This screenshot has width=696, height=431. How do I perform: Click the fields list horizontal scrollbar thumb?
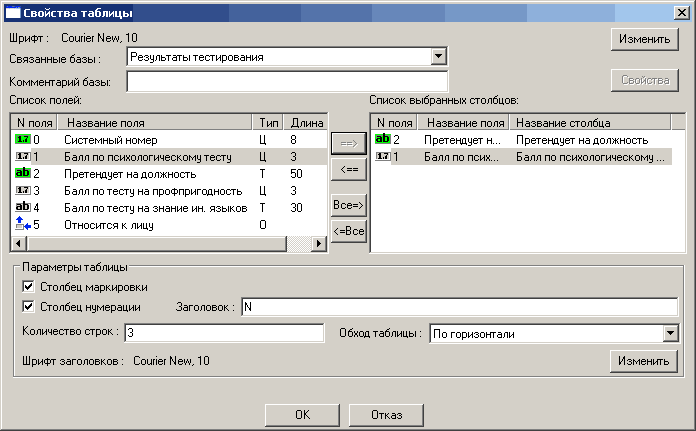(x=157, y=243)
